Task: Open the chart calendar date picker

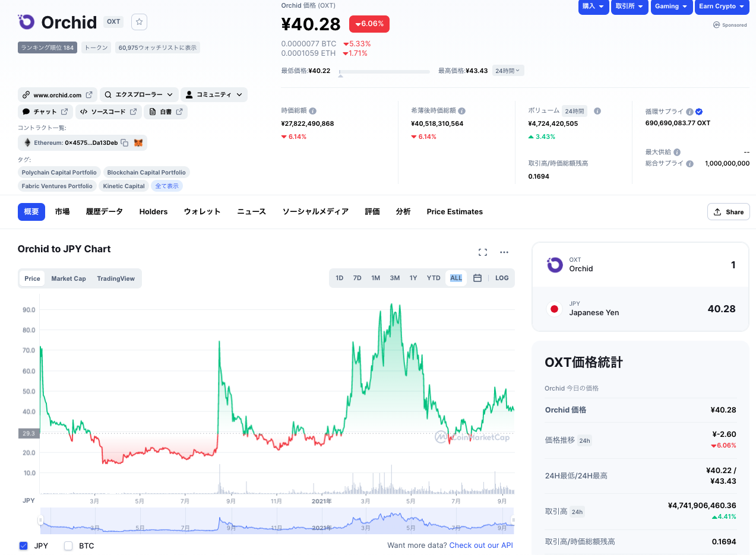Action: click(x=477, y=278)
